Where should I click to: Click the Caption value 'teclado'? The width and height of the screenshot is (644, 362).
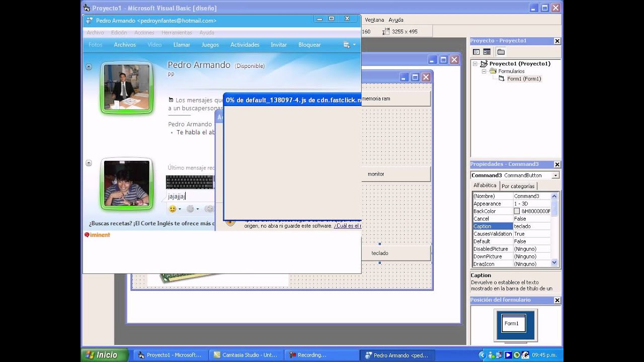coord(522,226)
